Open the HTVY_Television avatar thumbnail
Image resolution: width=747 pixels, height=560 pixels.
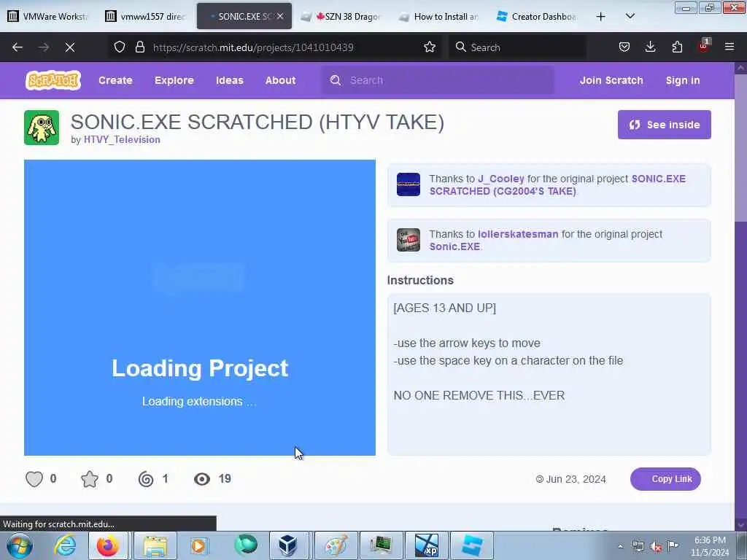click(x=42, y=128)
